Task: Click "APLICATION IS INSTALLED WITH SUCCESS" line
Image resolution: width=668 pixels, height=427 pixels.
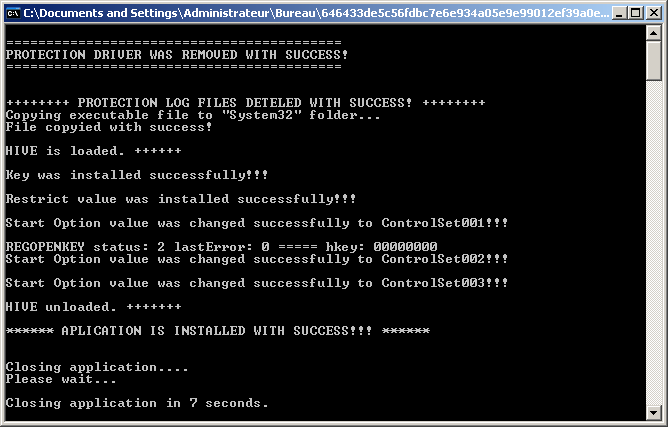Action: coord(217,331)
